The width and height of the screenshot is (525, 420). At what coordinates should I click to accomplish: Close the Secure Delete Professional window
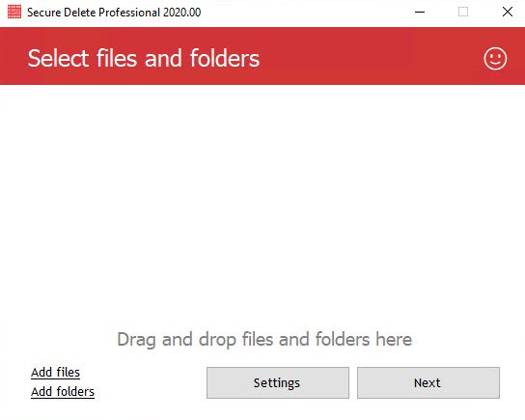(508, 12)
